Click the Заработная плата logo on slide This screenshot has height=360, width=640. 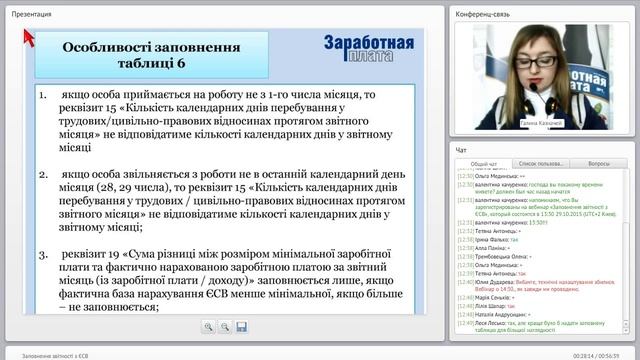click(x=369, y=48)
